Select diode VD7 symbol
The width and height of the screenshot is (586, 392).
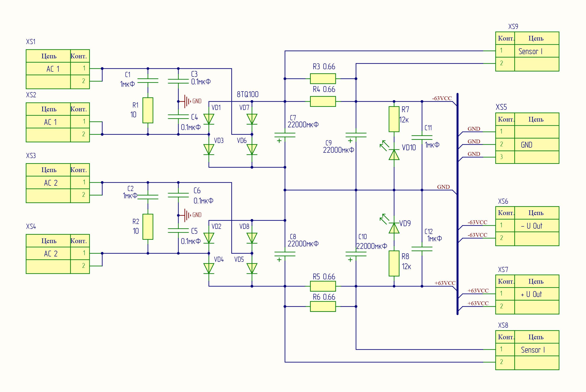(252, 119)
